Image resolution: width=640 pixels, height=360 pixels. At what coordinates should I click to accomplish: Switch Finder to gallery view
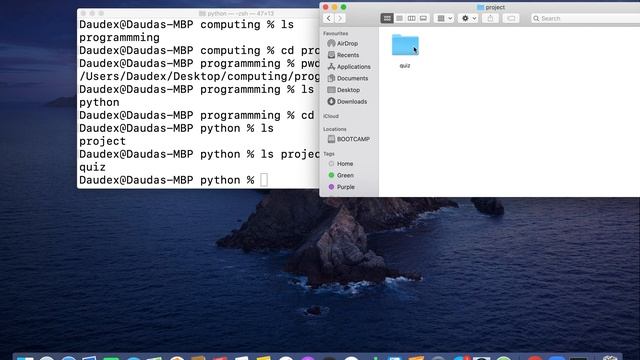tap(423, 18)
